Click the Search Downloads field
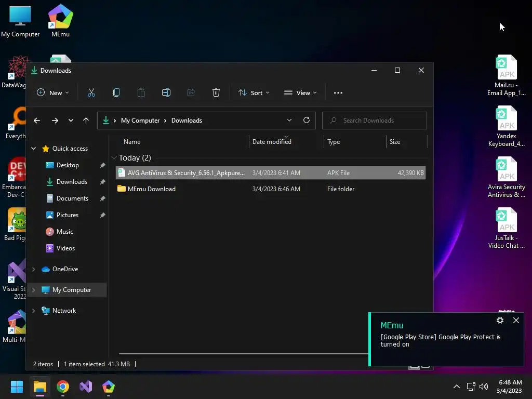This screenshot has width=532, height=399. (x=374, y=121)
